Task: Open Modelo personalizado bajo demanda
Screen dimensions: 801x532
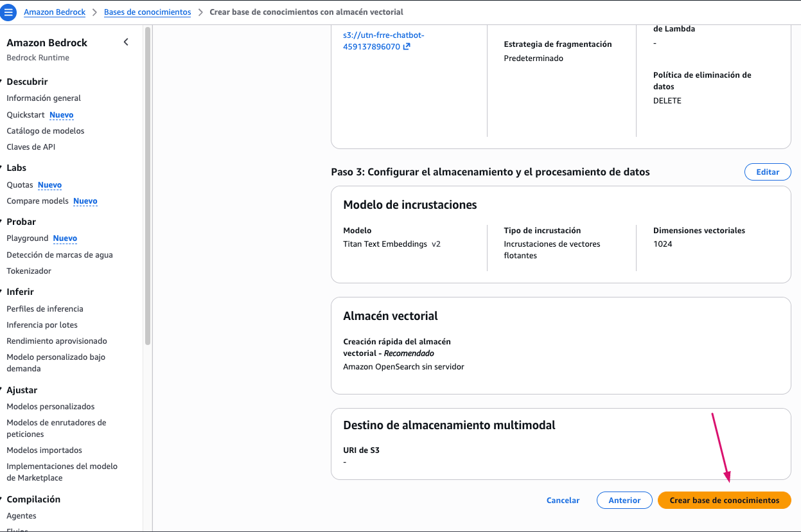Action: coord(56,363)
